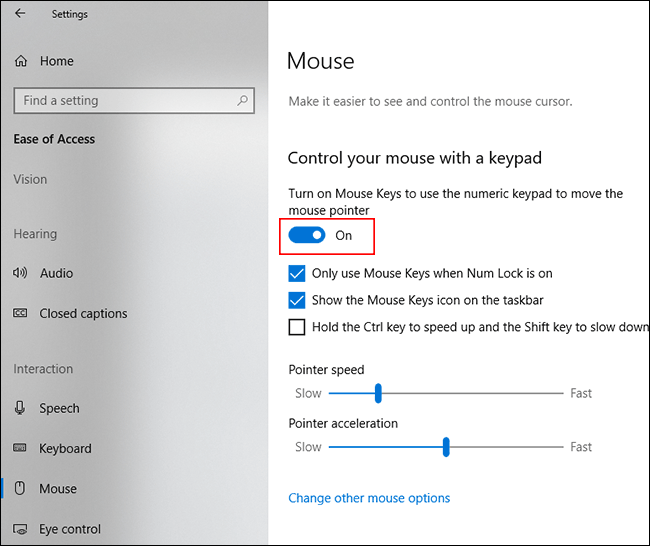Viewport: 650px width, 546px height.
Task: Click the Closed captions icon
Action: click(20, 313)
